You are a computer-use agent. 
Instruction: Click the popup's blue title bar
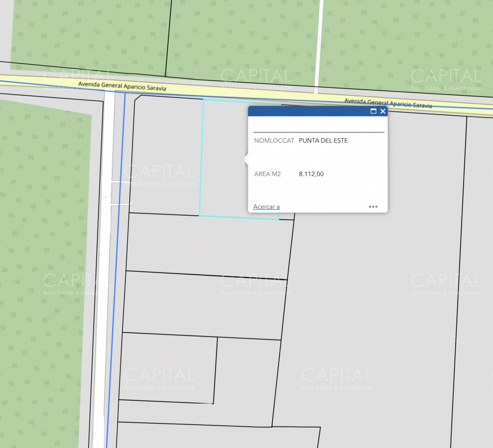308,112
